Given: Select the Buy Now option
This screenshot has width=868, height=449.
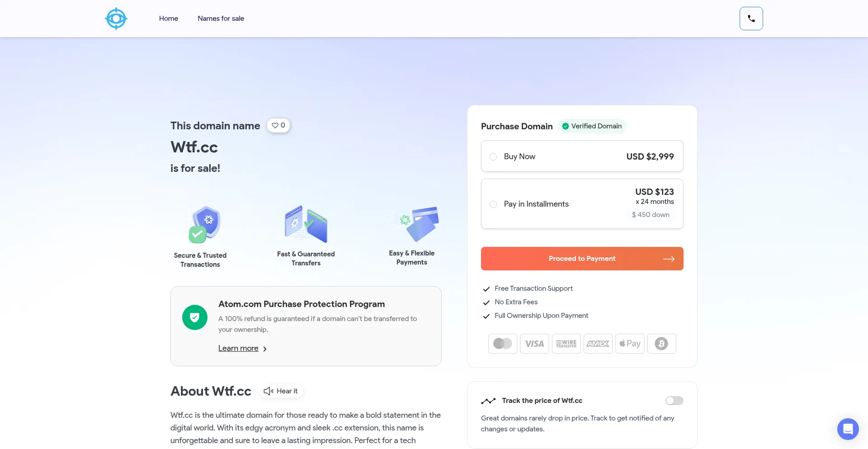Looking at the screenshot, I should (493, 156).
